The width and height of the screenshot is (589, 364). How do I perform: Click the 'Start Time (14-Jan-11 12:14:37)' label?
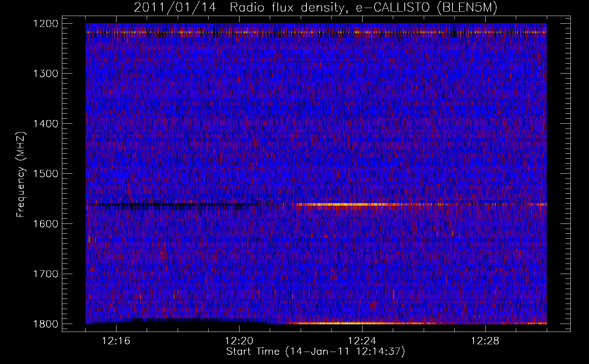[316, 352]
